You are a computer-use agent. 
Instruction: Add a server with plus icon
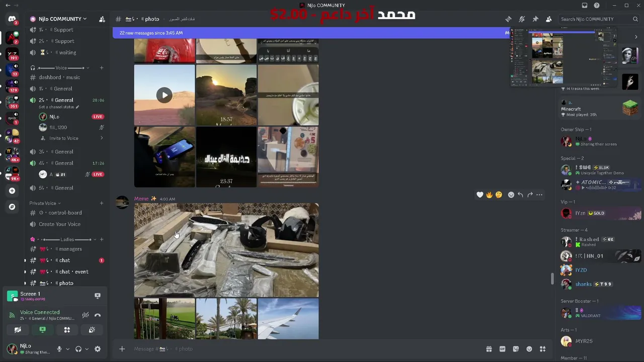(12, 191)
